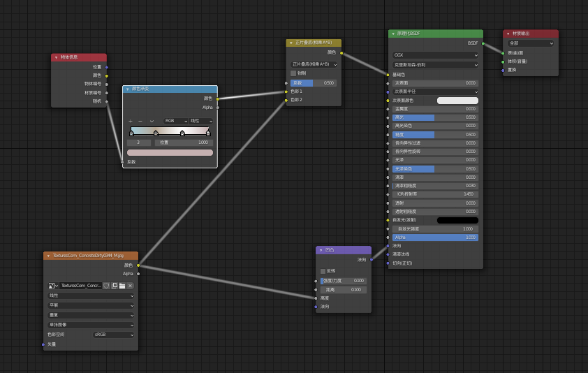Click the 自发光 black emission color swatch

(457, 220)
